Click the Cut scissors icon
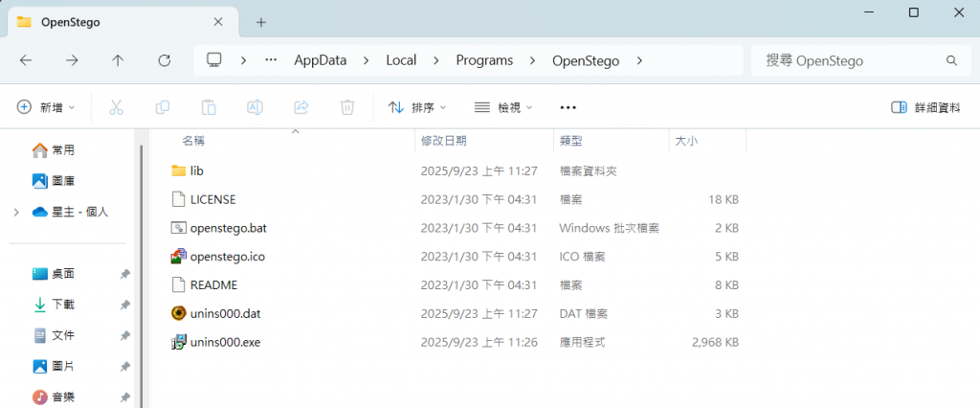980x408 pixels. pyautogui.click(x=116, y=107)
